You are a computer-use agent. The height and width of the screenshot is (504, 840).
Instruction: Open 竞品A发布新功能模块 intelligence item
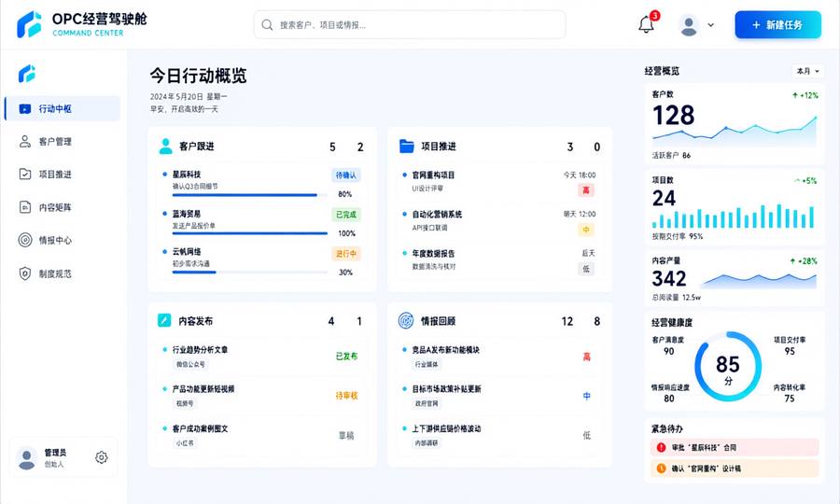501,357
